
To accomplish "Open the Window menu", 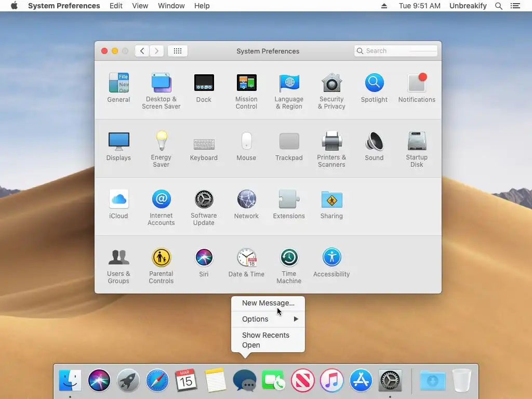I will pos(171,6).
